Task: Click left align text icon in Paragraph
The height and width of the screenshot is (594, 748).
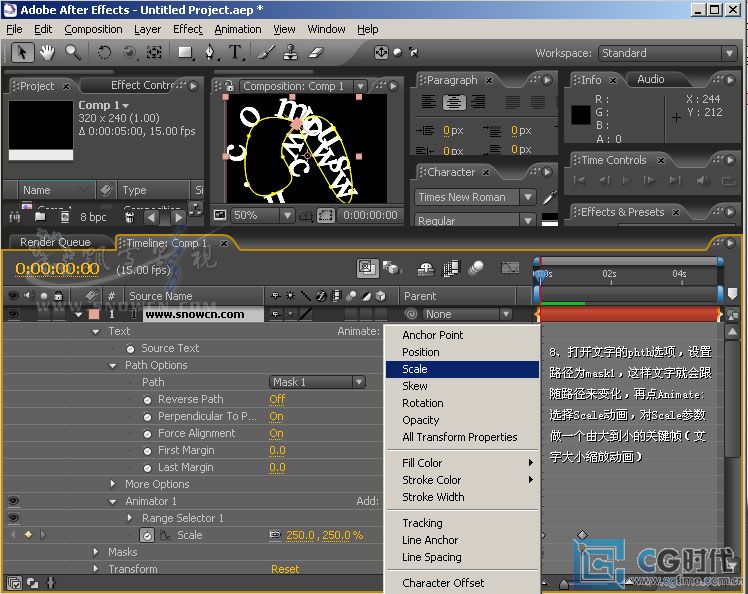Action: tap(429, 102)
